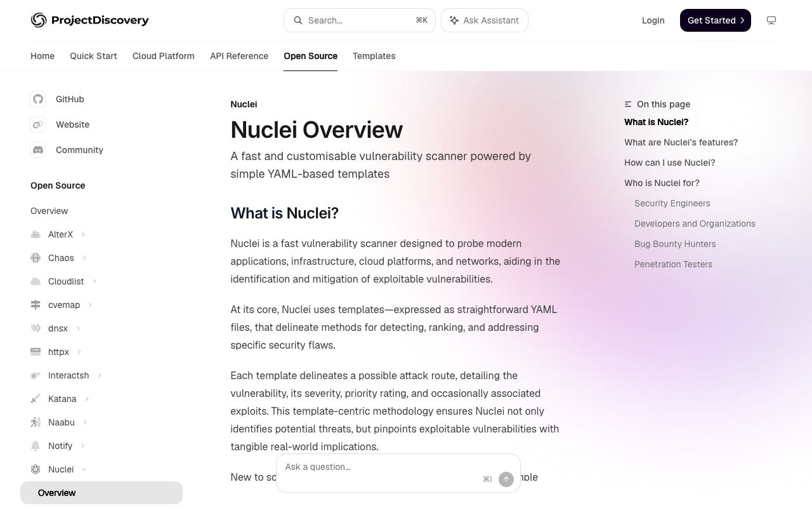Expand the AlterX section chevron
812x508 pixels.
[x=83, y=234]
